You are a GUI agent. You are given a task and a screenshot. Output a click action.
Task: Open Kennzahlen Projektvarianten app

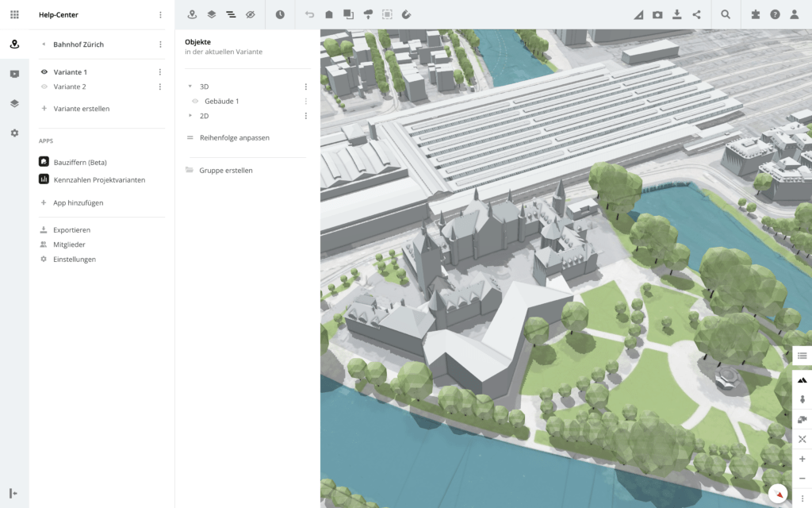pyautogui.click(x=98, y=180)
